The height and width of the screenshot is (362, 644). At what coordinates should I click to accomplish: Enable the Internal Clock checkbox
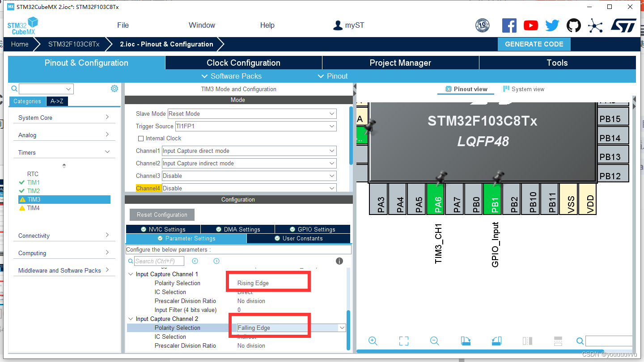141,139
